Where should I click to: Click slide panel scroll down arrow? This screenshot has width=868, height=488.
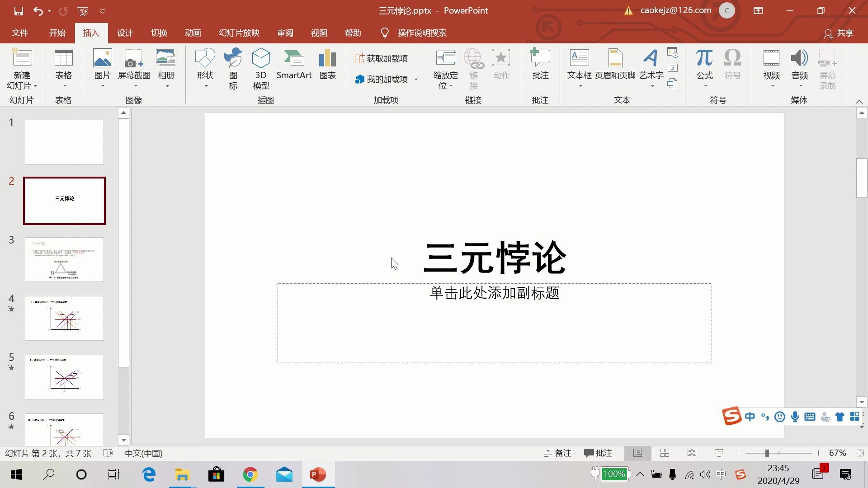coord(123,440)
